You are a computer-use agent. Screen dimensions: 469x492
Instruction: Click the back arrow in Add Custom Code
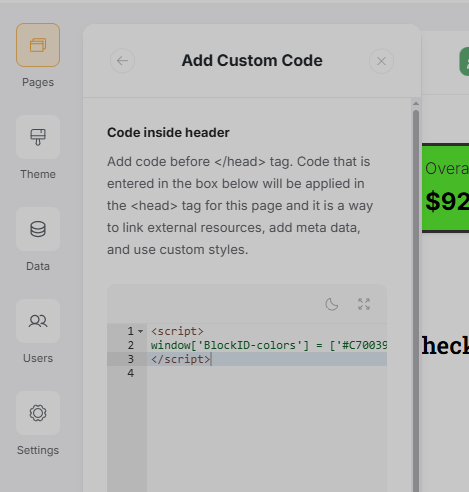122,61
